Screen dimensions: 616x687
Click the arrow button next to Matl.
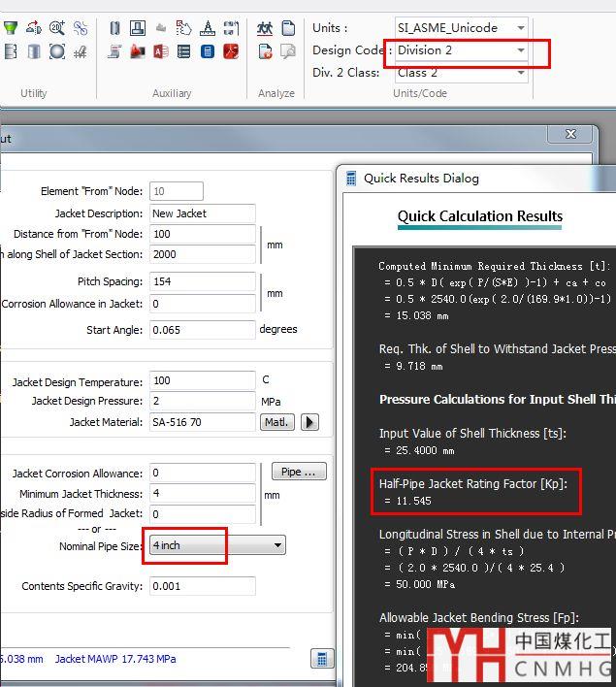(x=309, y=422)
